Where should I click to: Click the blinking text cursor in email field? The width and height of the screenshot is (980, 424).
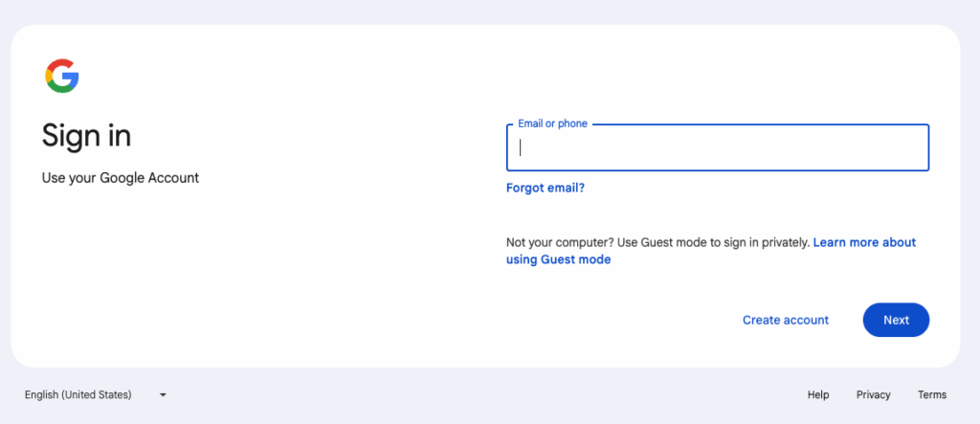coord(520,147)
